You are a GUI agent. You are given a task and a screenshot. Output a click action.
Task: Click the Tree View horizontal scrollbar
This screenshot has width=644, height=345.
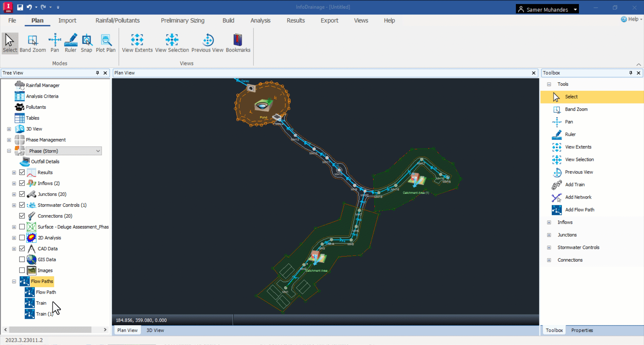point(50,330)
